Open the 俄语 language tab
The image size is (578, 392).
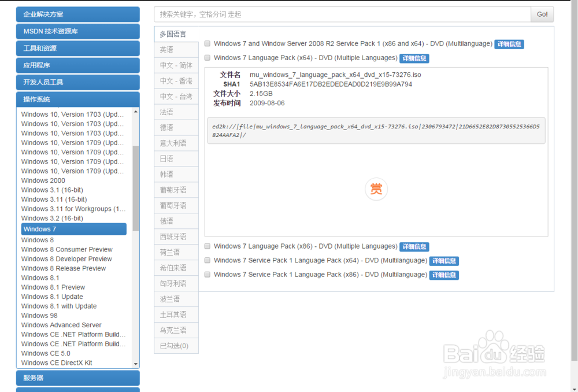click(x=176, y=221)
